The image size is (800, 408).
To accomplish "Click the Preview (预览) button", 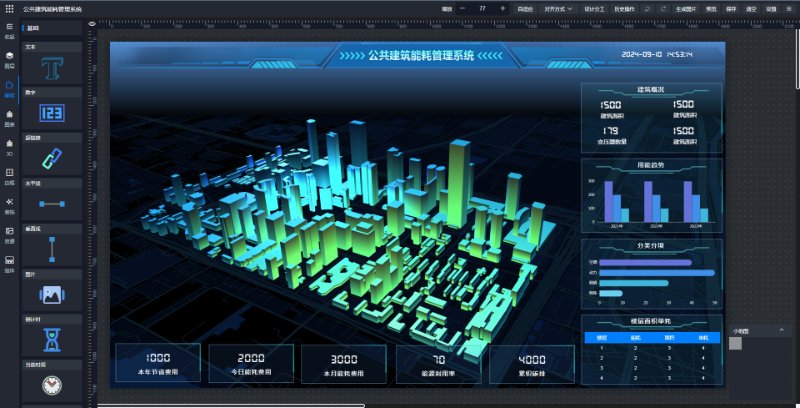I will click(x=711, y=8).
